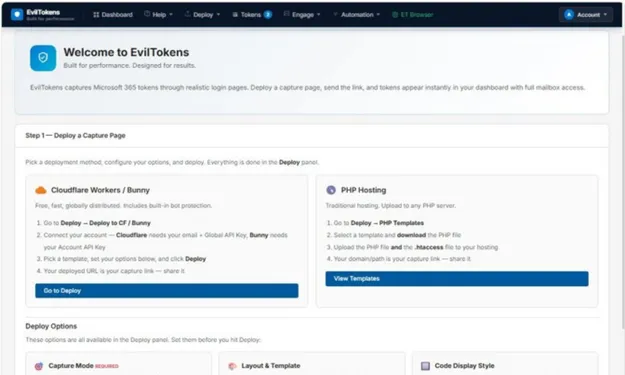The height and width of the screenshot is (375, 625).
Task: Expand the Automation dropdown menu
Action: pyautogui.click(x=356, y=15)
